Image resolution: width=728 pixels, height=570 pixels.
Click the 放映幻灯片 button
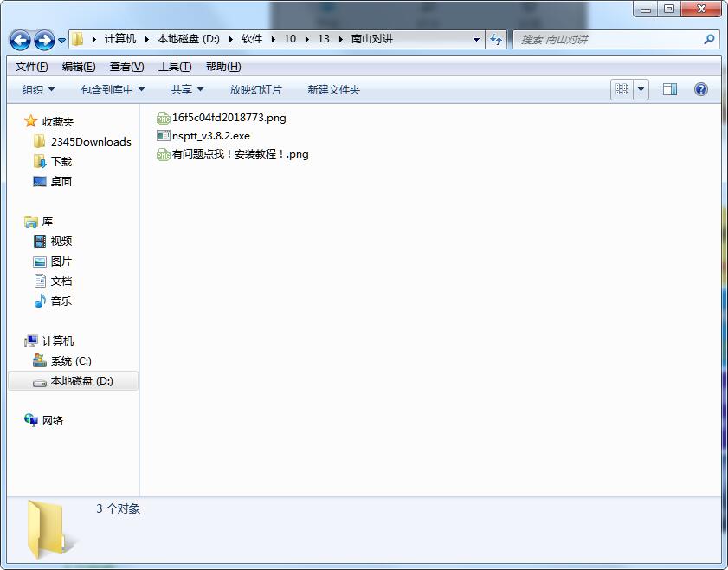[256, 89]
